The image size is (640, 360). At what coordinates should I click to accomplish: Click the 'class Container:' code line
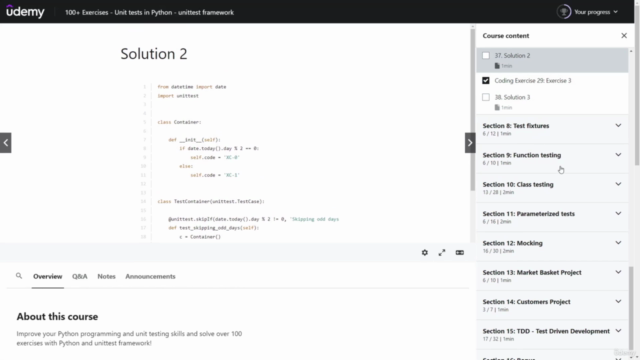coord(179,122)
